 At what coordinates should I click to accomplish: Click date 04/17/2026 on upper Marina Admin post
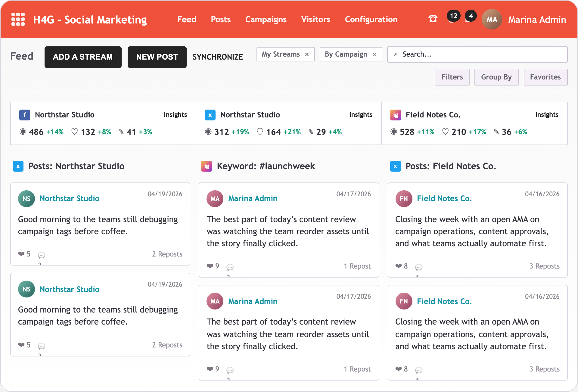(x=354, y=194)
